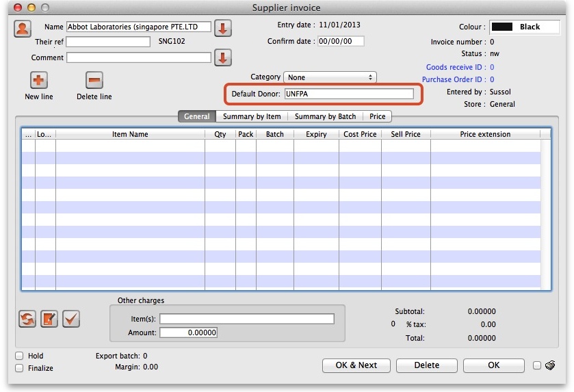The height and width of the screenshot is (392, 574).
Task: Click the down arrow icon beside Comment field
Action: [223, 58]
